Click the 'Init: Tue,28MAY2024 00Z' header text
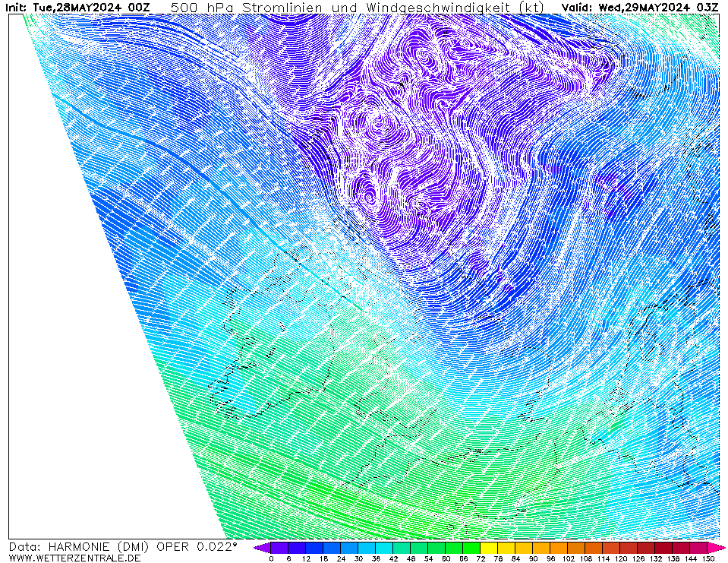 click(x=77, y=8)
